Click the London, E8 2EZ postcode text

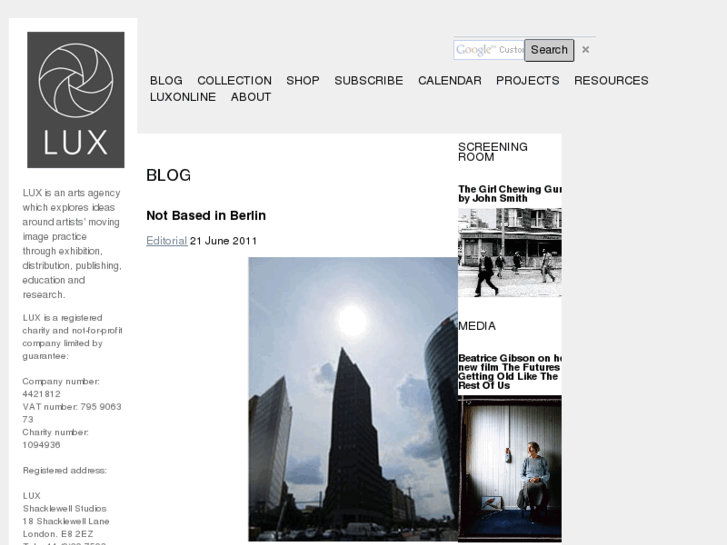pyautogui.click(x=58, y=534)
